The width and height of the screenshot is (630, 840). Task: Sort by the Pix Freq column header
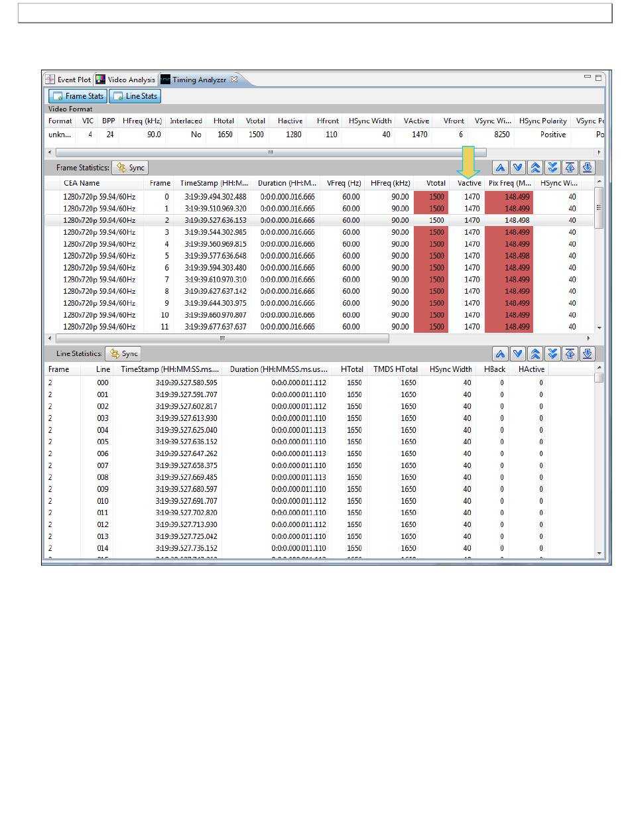click(x=509, y=183)
